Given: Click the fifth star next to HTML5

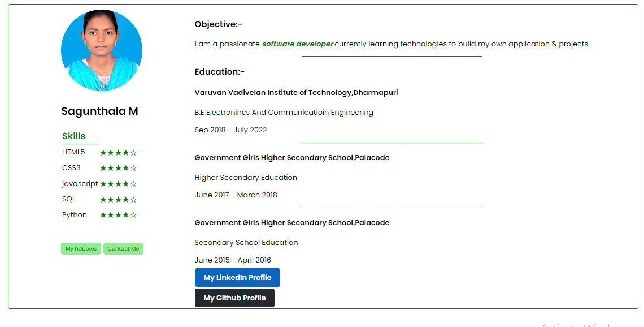Looking at the screenshot, I should (133, 152).
